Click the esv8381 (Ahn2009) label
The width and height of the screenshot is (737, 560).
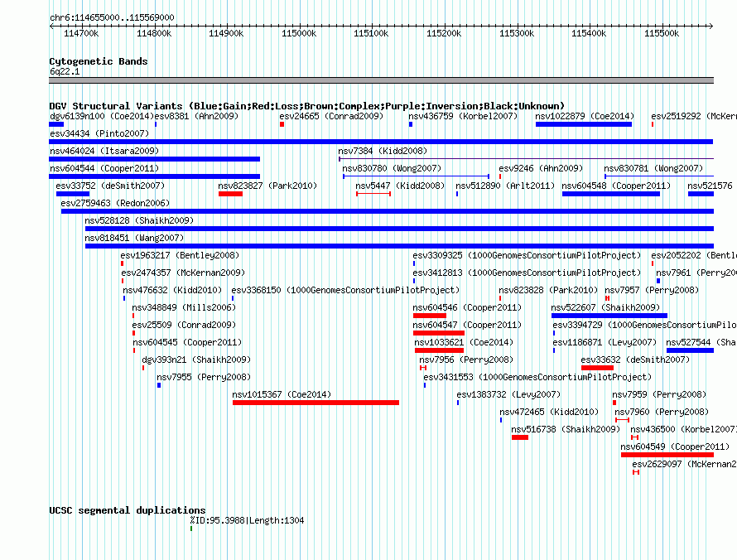196,116
